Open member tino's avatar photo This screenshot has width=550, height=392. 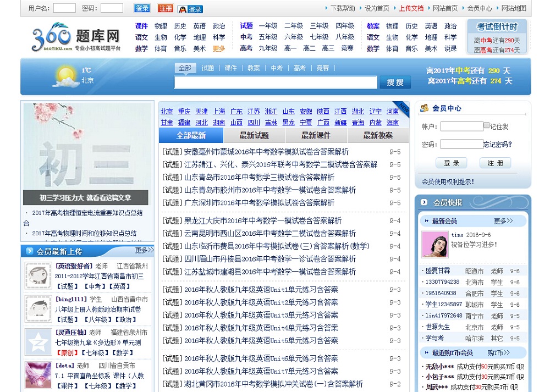(x=435, y=245)
